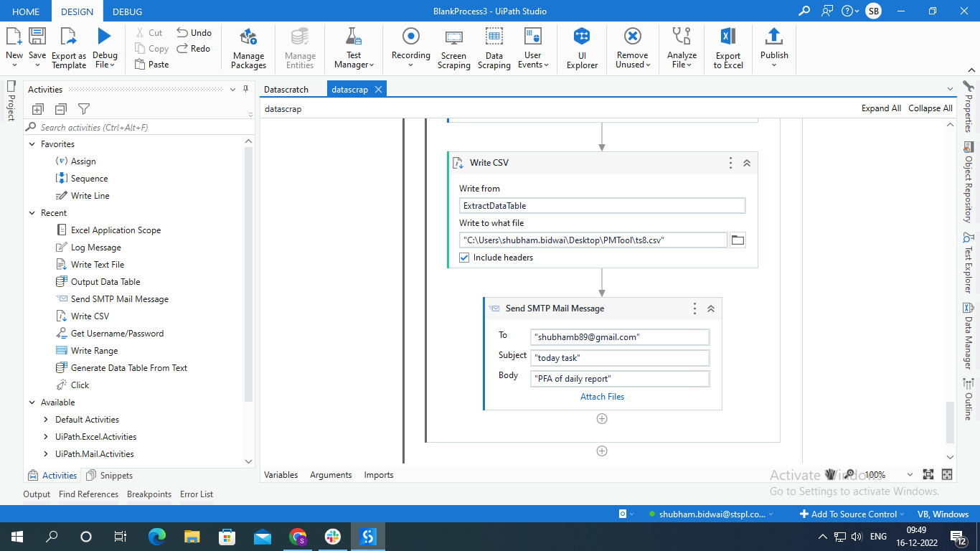The height and width of the screenshot is (551, 980).
Task: Collapse the Write CSV activity
Action: pos(747,163)
